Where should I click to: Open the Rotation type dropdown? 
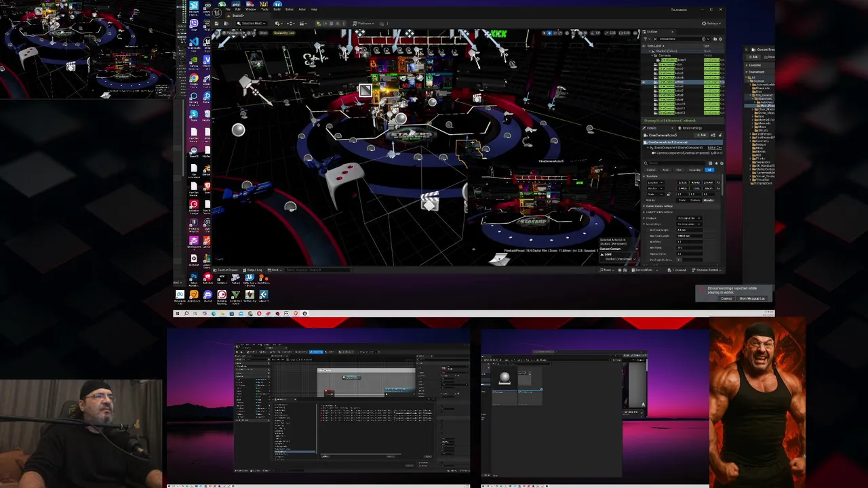click(x=656, y=188)
